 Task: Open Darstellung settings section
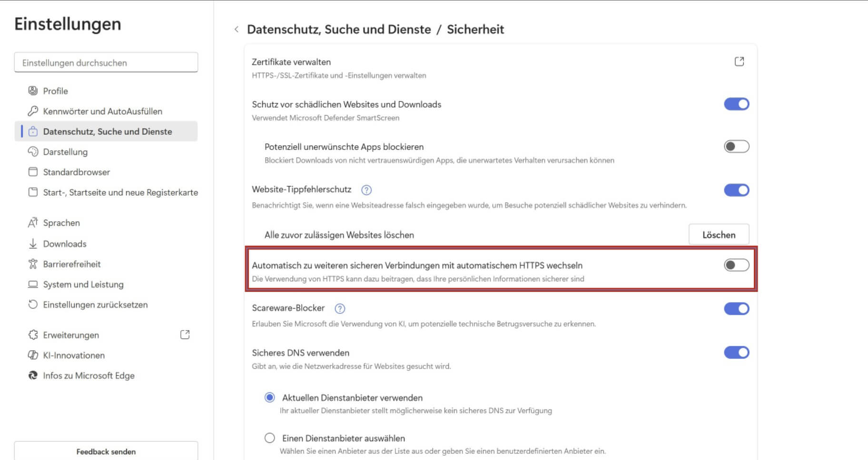65,152
